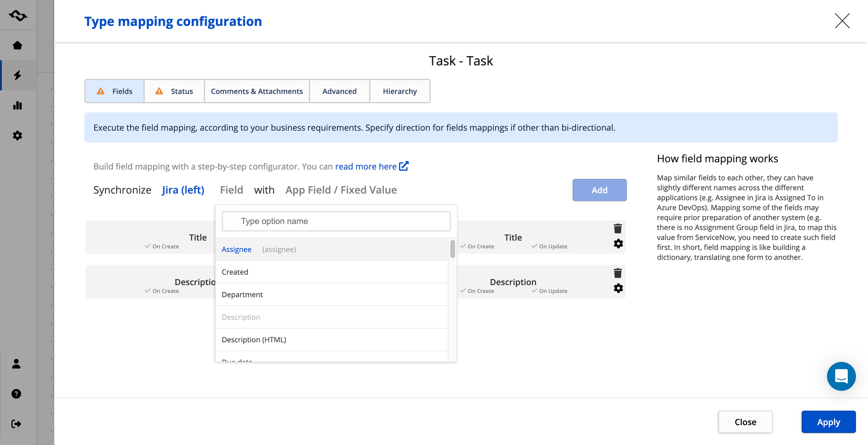Select Assignee from the field dropdown
Screen dimensions: 868x445
tap(237, 249)
